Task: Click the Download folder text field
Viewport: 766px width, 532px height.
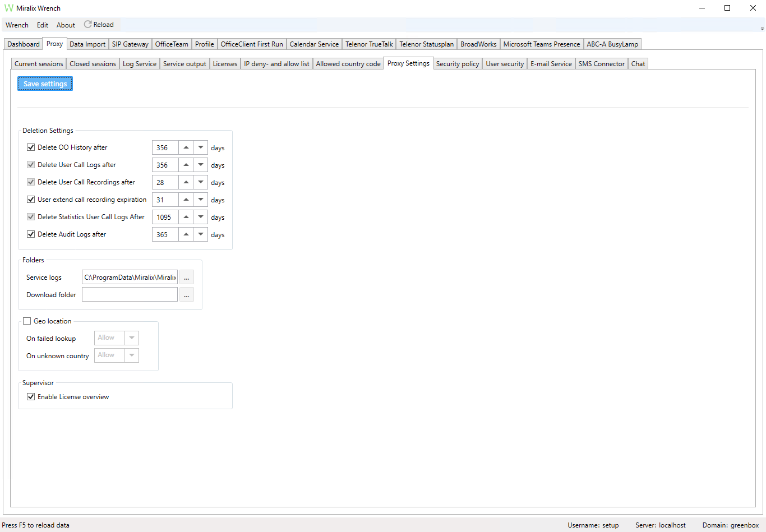Action: tap(130, 295)
